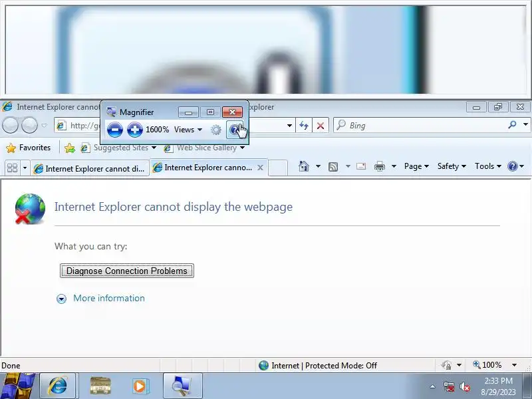Expand the address bar history dropdown
The width and height of the screenshot is (532, 399).
click(289, 126)
